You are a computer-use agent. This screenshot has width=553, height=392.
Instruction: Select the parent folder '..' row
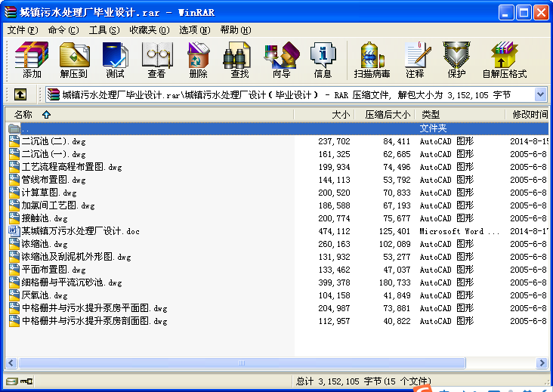26,128
